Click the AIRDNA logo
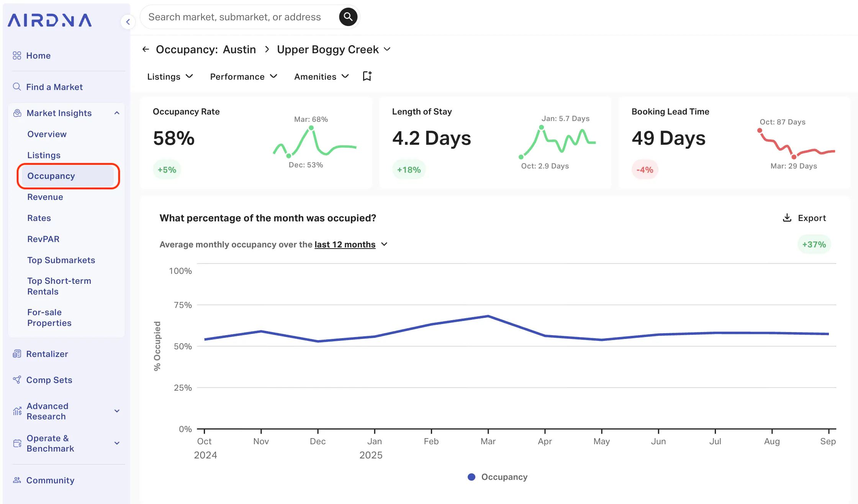The image size is (858, 504). pos(50,20)
